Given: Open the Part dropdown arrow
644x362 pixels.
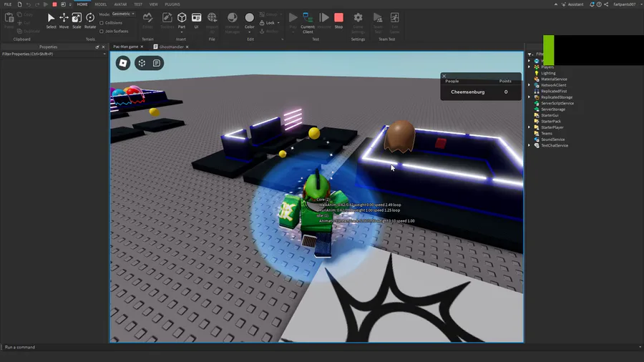Looking at the screenshot, I should tap(182, 32).
